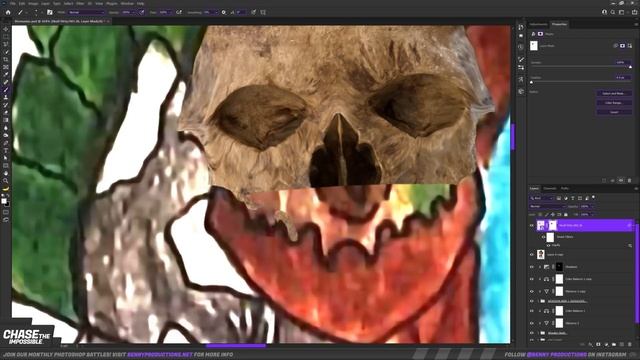Create a new group folder icon
Image resolution: width=640 pixels, height=360 pixels.
click(x=614, y=344)
